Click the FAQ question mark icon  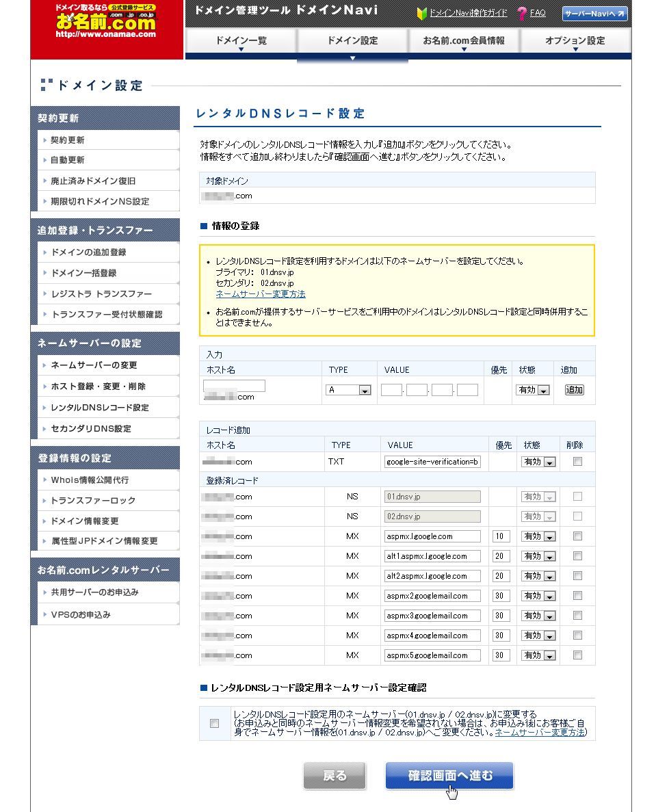click(522, 14)
